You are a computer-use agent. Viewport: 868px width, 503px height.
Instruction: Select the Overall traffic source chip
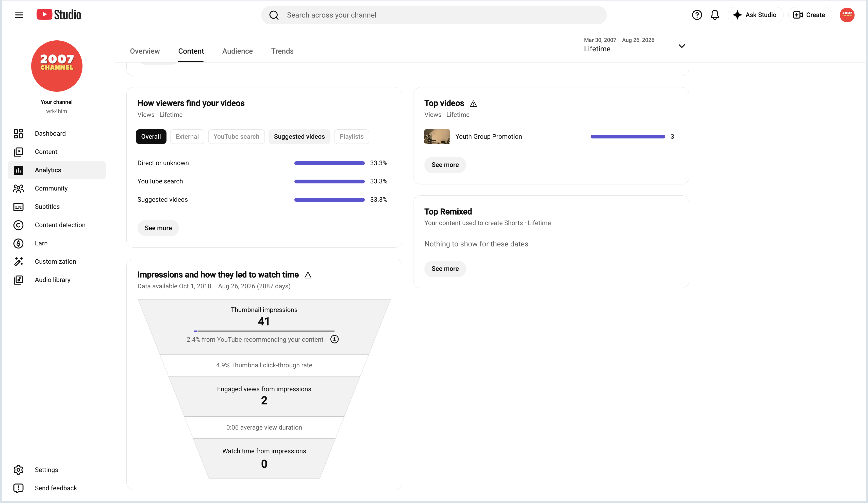point(151,136)
